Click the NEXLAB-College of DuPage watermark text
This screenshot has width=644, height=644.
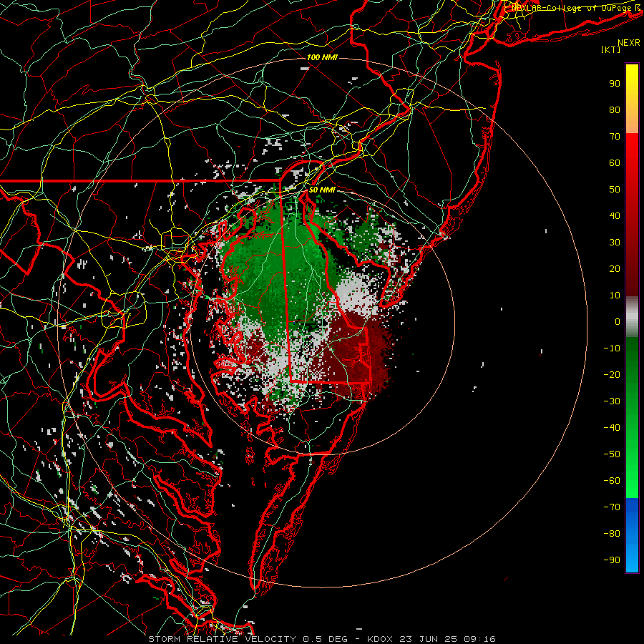coord(575,8)
